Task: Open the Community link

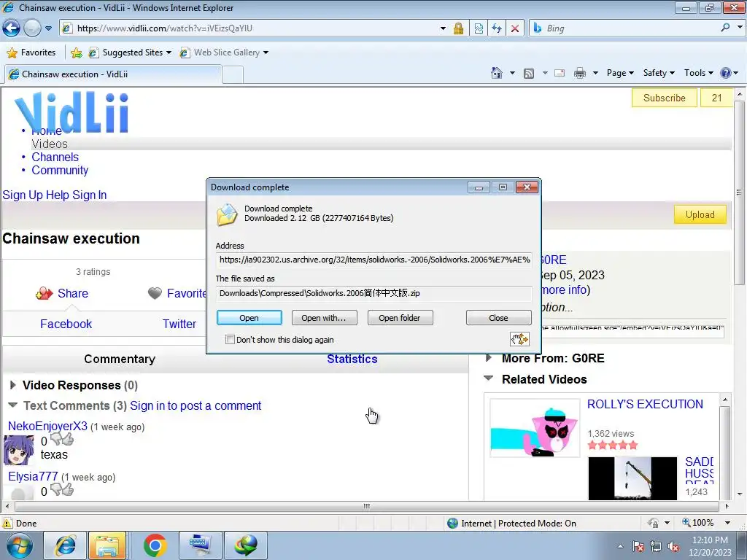Action: 60,171
